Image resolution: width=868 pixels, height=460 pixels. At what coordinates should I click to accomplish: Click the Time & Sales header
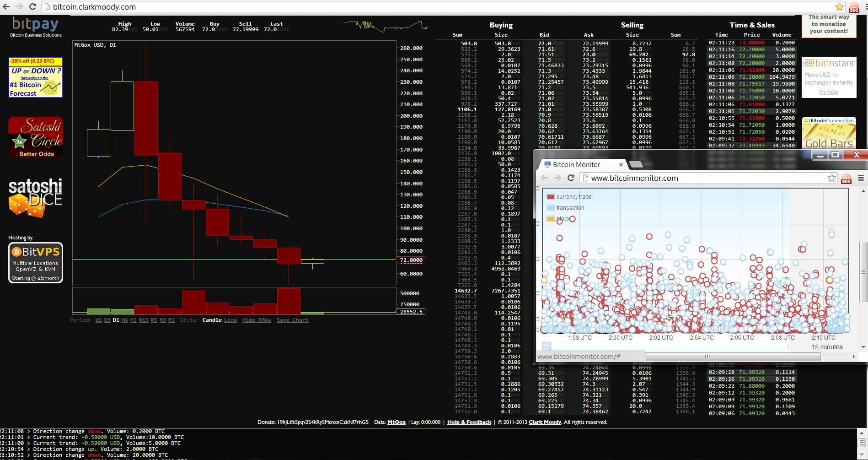pyautogui.click(x=752, y=25)
